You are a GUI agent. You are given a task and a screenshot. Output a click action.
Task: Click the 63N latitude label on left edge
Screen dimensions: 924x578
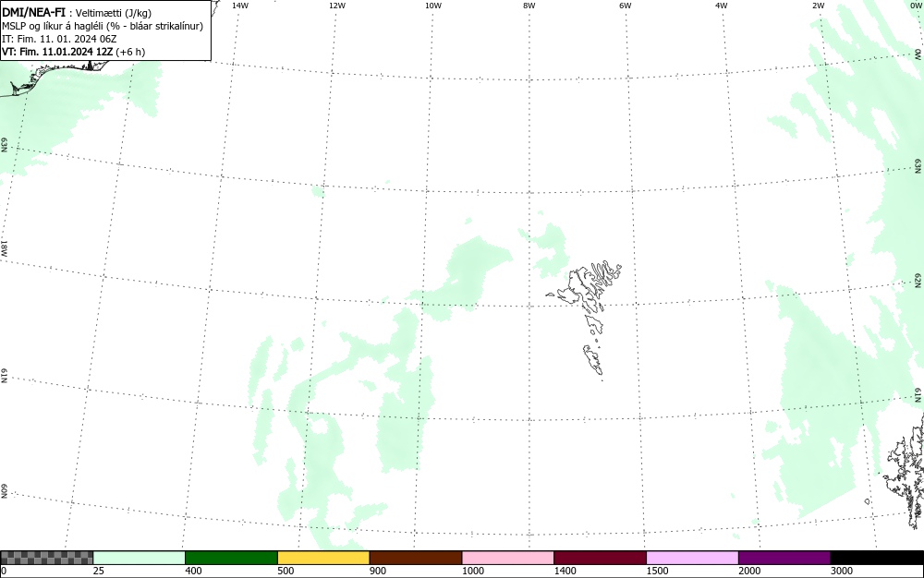pyautogui.click(x=4, y=145)
